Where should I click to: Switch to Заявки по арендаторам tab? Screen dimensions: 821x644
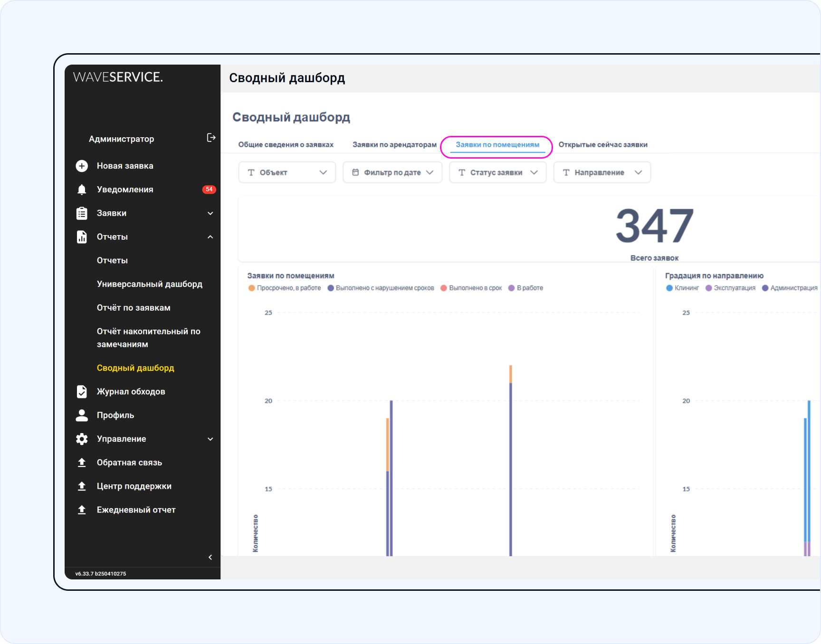click(x=394, y=144)
